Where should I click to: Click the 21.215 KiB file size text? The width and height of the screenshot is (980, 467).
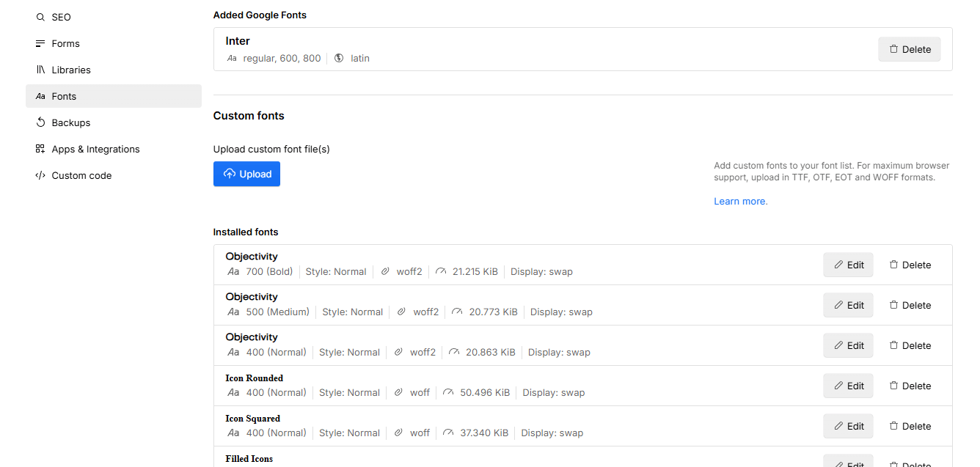(x=475, y=271)
